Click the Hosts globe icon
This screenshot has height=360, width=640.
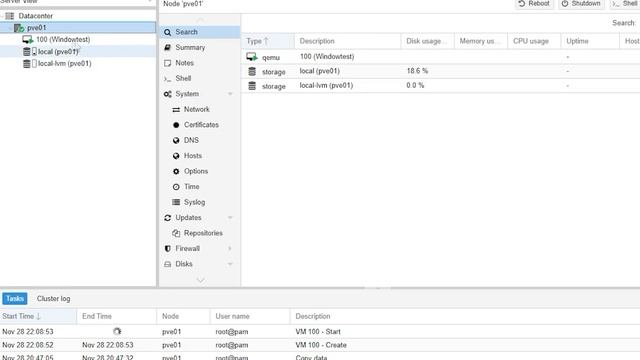pyautogui.click(x=176, y=156)
